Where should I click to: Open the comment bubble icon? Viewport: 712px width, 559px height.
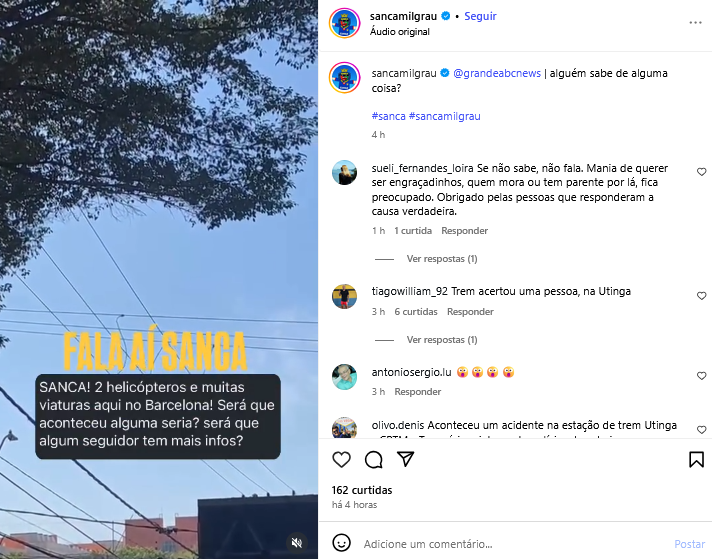pyautogui.click(x=373, y=460)
